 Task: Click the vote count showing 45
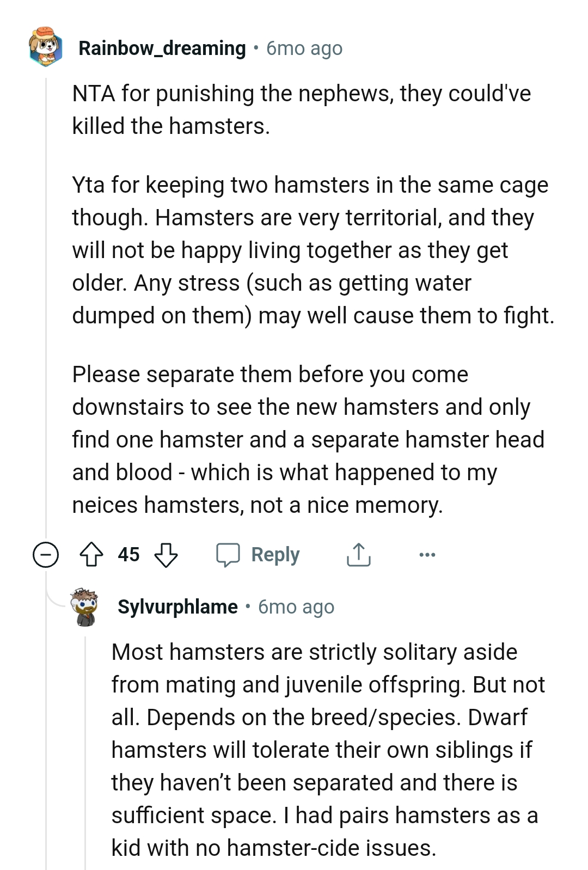pos(129,555)
